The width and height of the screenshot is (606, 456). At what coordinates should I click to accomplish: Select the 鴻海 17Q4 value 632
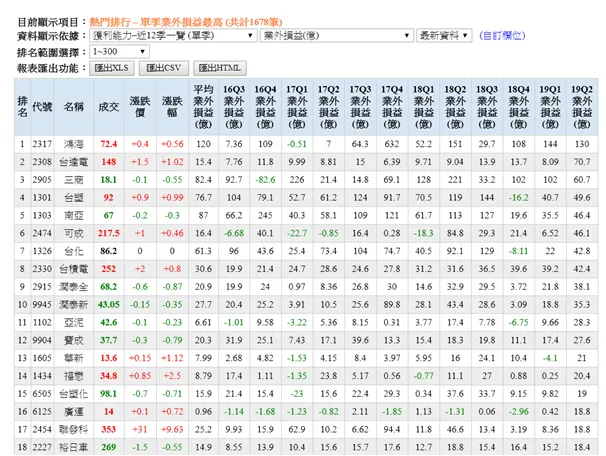pyautogui.click(x=392, y=144)
